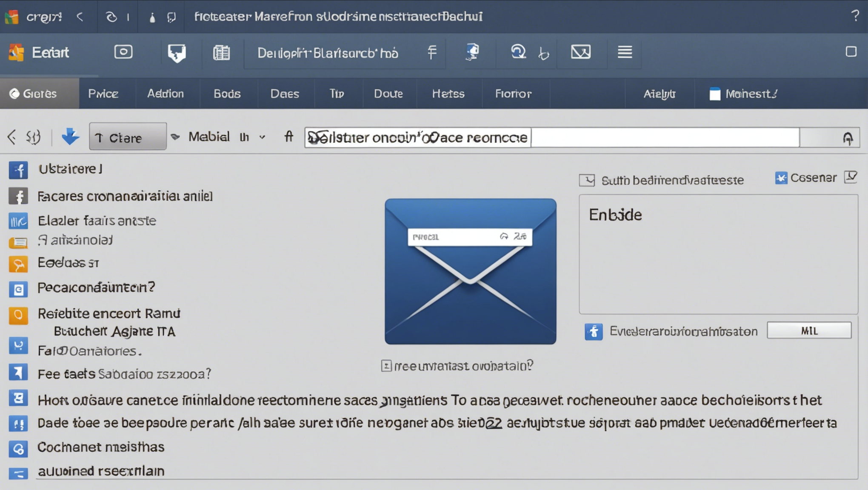Click the blue envelope image
This screenshot has width=868, height=490.
point(470,271)
